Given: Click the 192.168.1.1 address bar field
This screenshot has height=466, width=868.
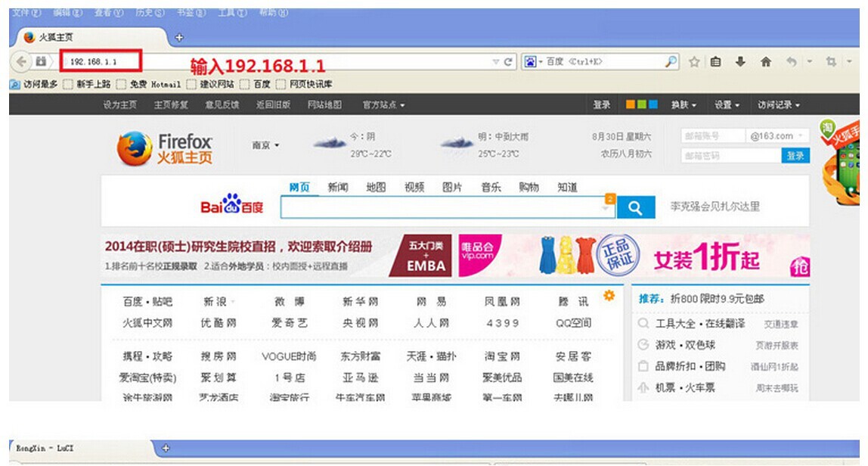Looking at the screenshot, I should pos(277,61).
